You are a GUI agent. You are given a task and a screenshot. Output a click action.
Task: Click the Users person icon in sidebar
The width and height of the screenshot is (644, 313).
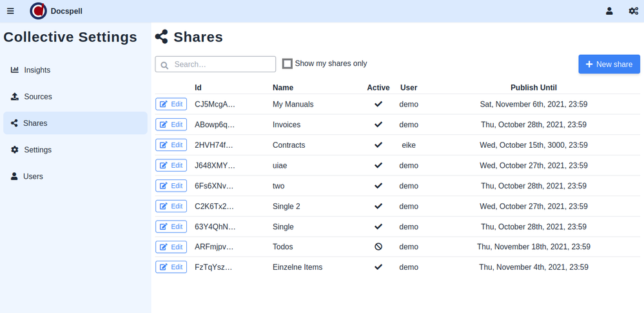(x=14, y=176)
